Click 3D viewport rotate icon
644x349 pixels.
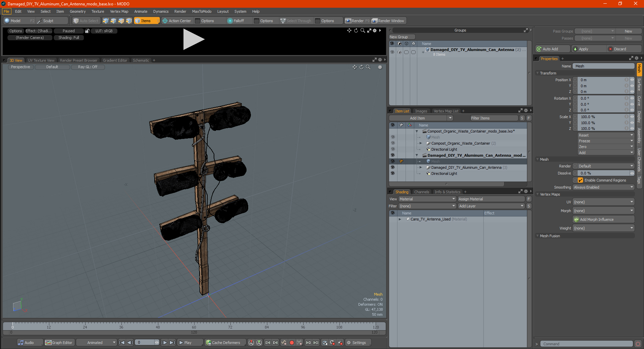point(362,67)
